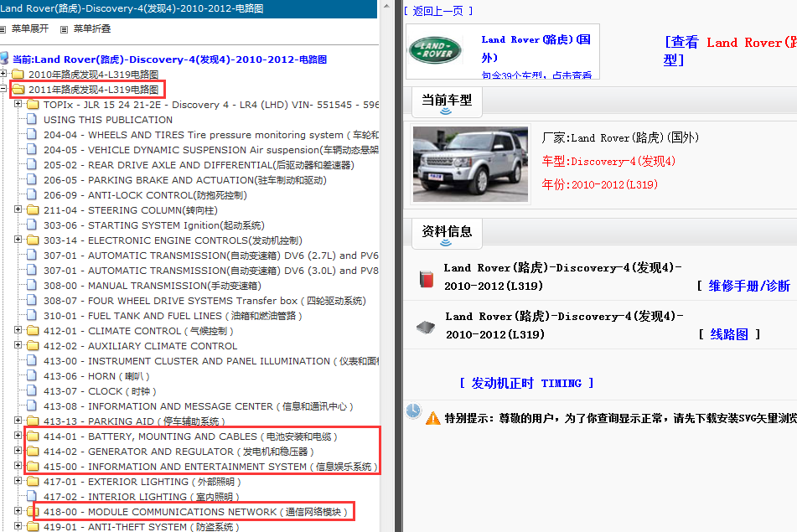Viewport: 797px width, 532px height.
Task: Click the tree panel scrollbar up arrow
Action: pyautogui.click(x=386, y=6)
